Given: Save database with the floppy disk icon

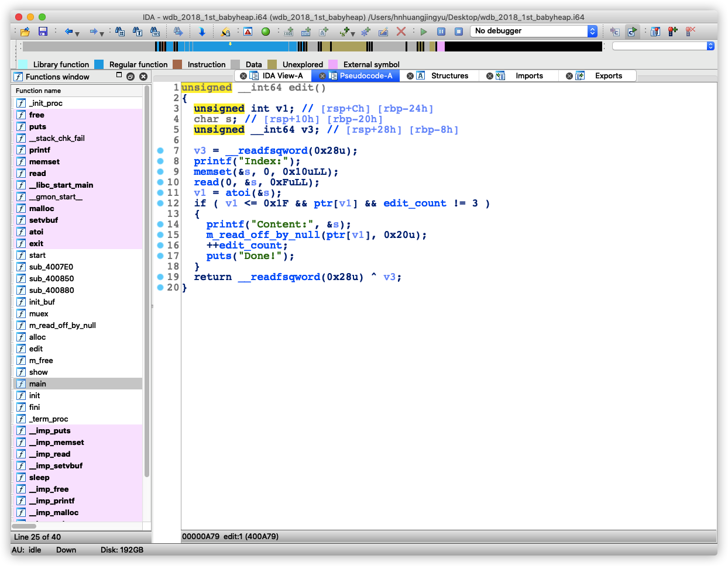Looking at the screenshot, I should click(43, 32).
